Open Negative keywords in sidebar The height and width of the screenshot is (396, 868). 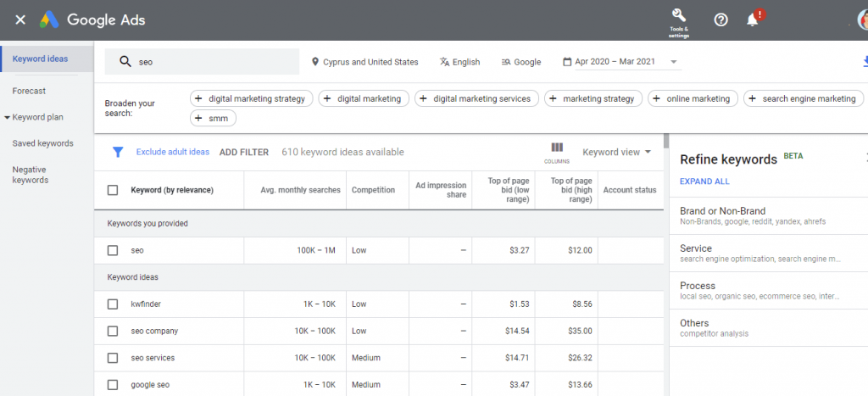[30, 175]
